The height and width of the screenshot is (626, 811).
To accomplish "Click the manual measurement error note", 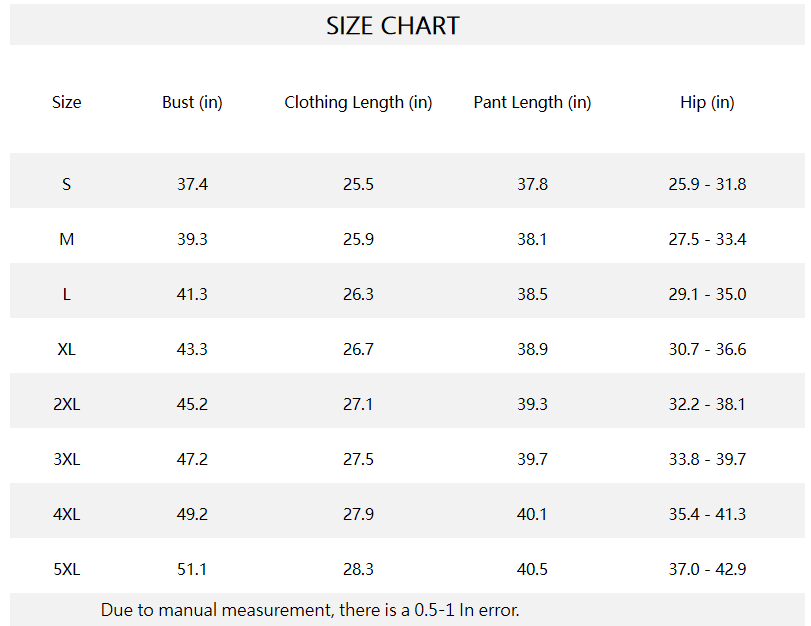I will point(310,609).
